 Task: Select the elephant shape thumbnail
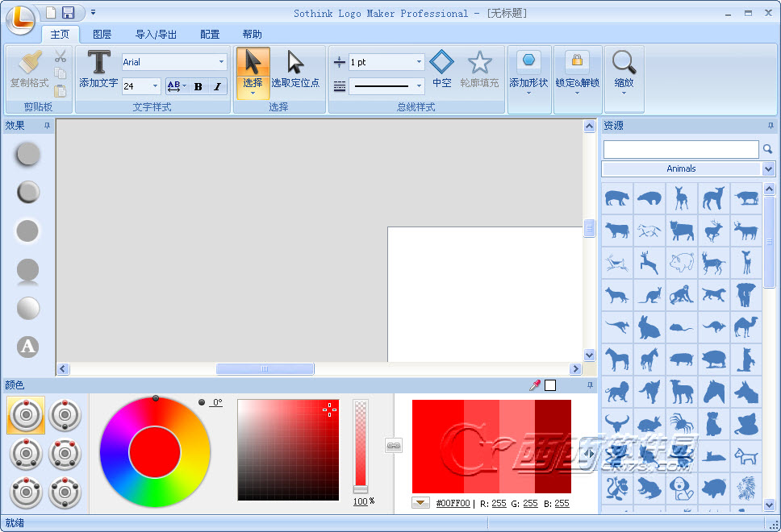tap(746, 295)
